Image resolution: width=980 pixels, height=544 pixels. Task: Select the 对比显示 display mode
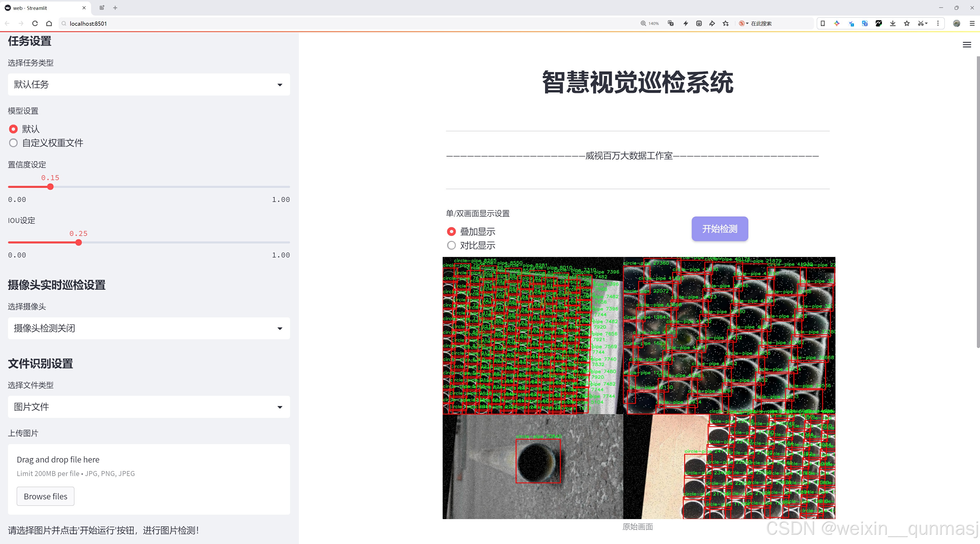451,246
